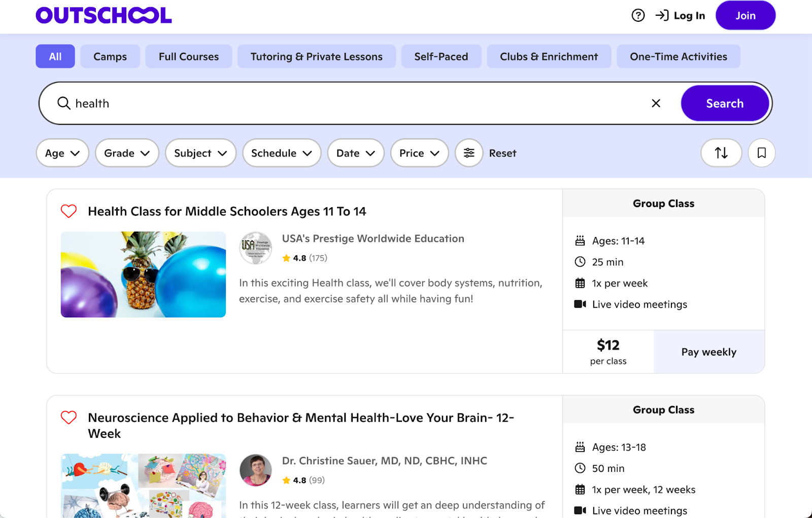Click Ages: 11-14 detail

click(610, 241)
